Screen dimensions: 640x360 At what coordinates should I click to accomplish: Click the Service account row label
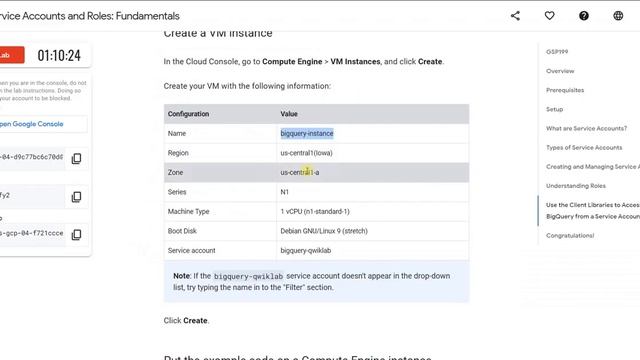(191, 251)
